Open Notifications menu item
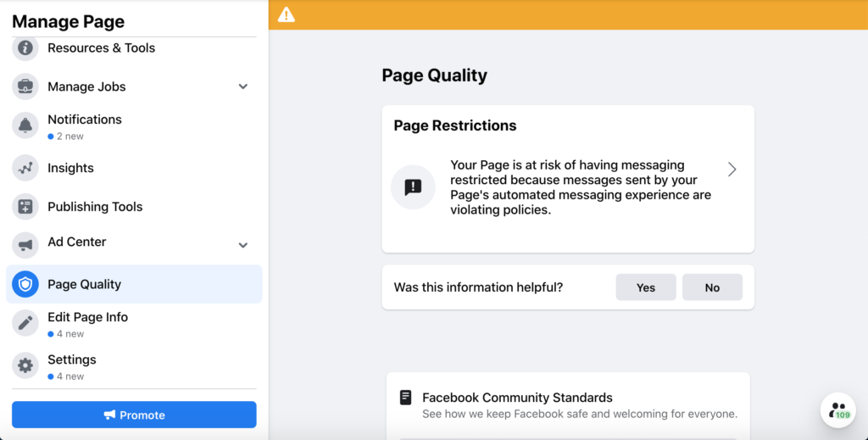 (85, 120)
